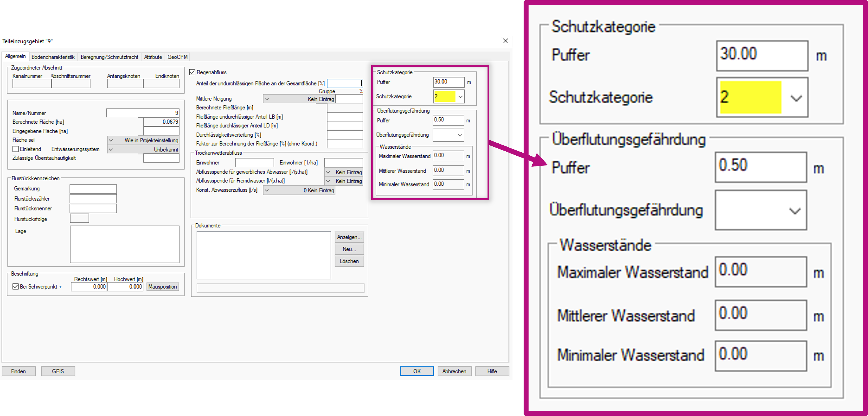Viewport: 868px width, 416px height.
Task: Expand the Überflutungsgefährdung dropdown in dialog
Action: coord(460,135)
